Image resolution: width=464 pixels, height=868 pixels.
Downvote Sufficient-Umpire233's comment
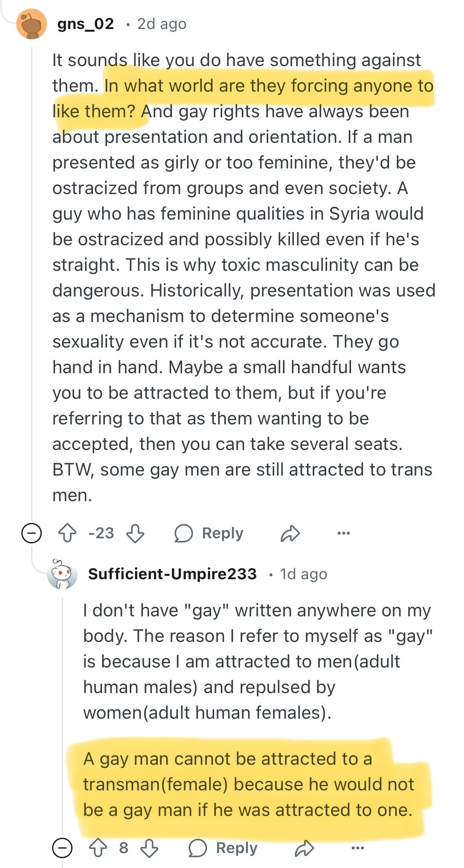(149, 848)
